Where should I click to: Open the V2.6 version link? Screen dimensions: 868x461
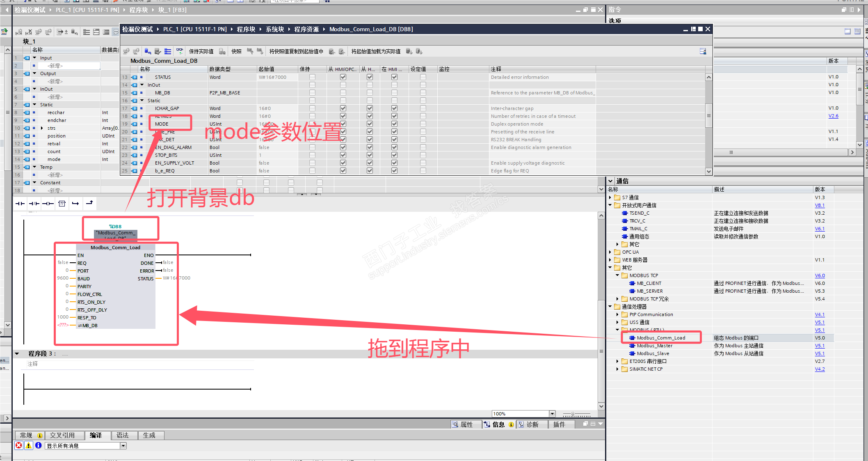tap(833, 116)
